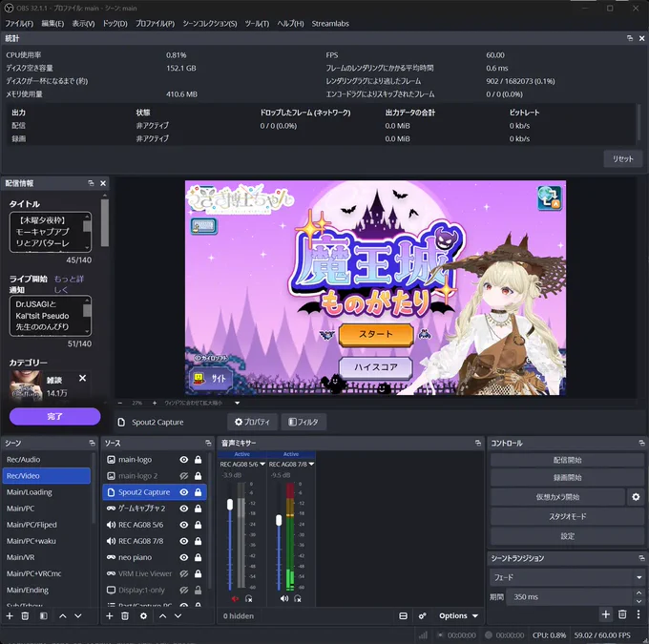Open the ファイル(F) menu

19,24
